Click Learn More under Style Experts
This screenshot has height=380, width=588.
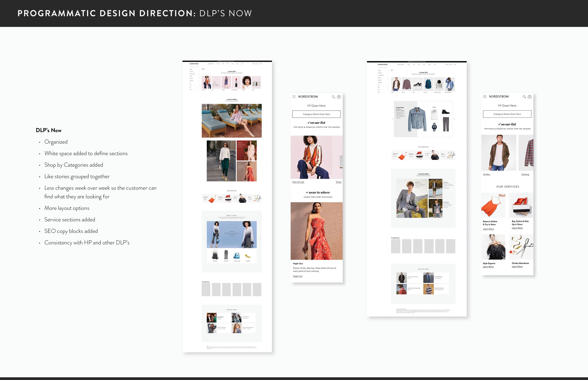[488, 267]
